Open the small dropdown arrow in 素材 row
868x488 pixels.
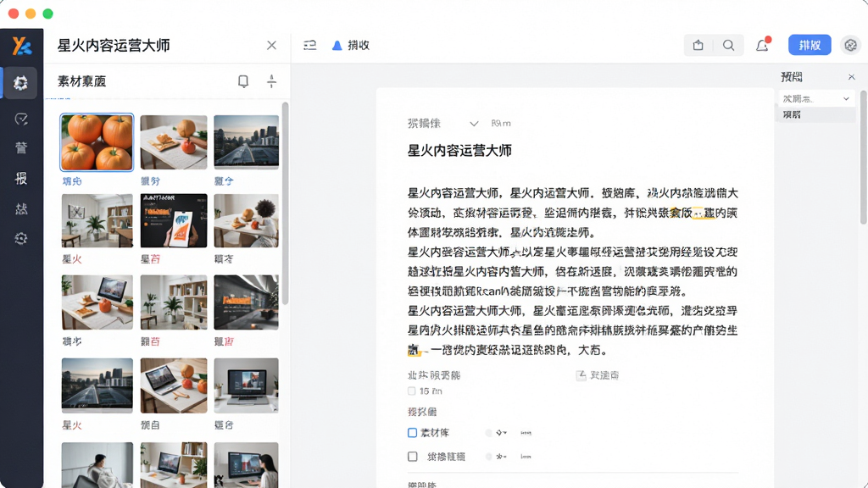click(x=502, y=433)
